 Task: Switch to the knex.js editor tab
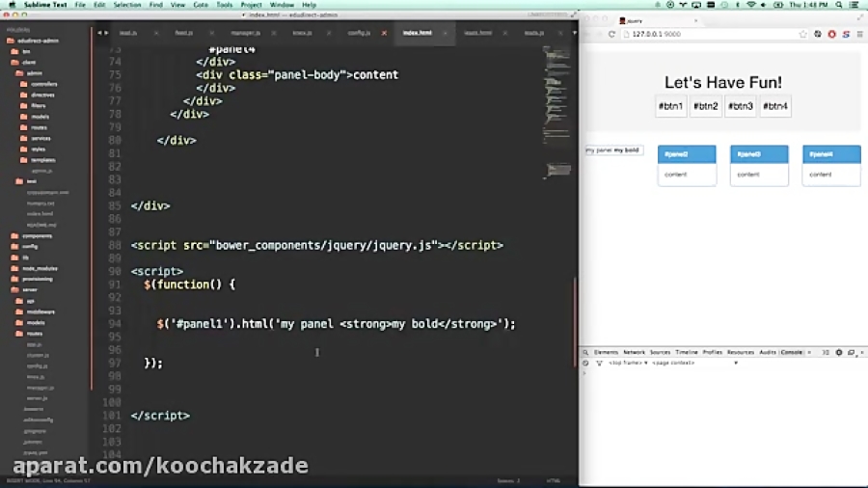302,33
